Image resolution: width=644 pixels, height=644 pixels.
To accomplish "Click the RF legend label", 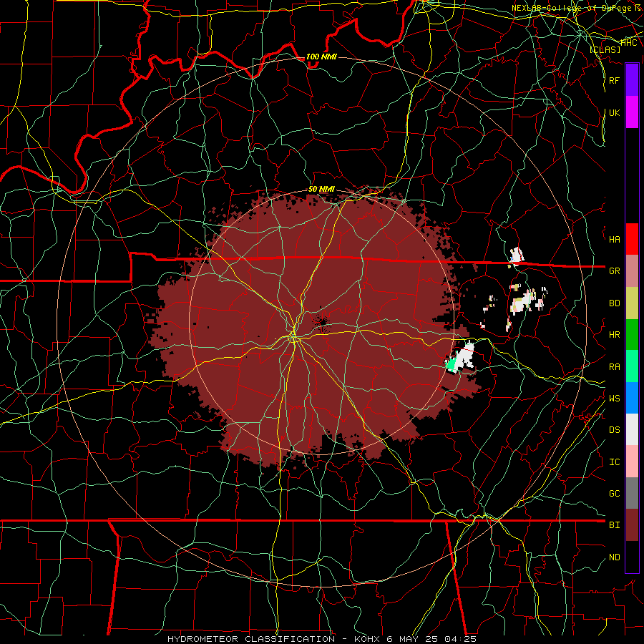I will click(x=614, y=80).
